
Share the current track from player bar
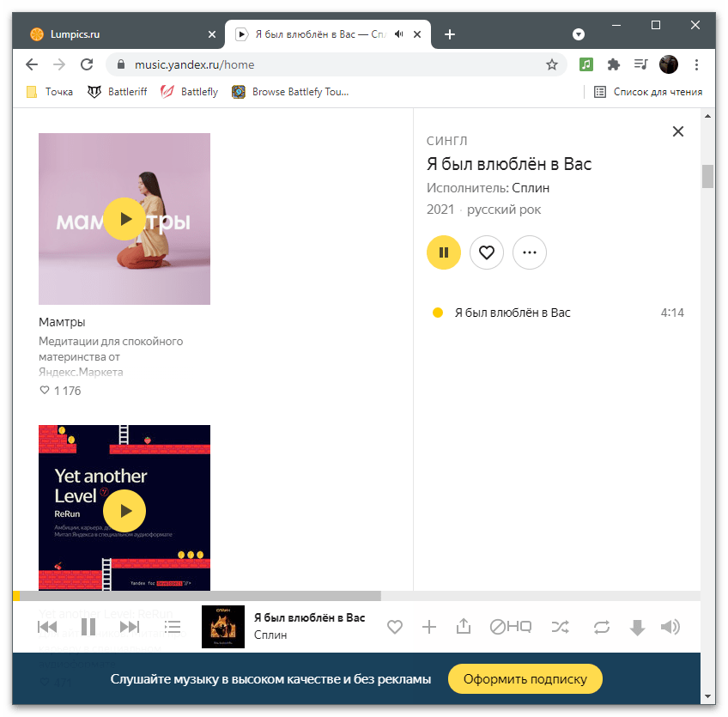[464, 627]
